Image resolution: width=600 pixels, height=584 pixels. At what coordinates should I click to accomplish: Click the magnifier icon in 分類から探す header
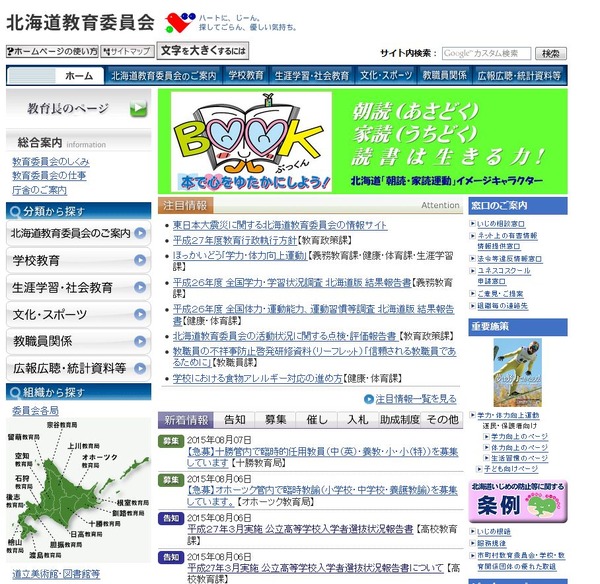point(15,211)
